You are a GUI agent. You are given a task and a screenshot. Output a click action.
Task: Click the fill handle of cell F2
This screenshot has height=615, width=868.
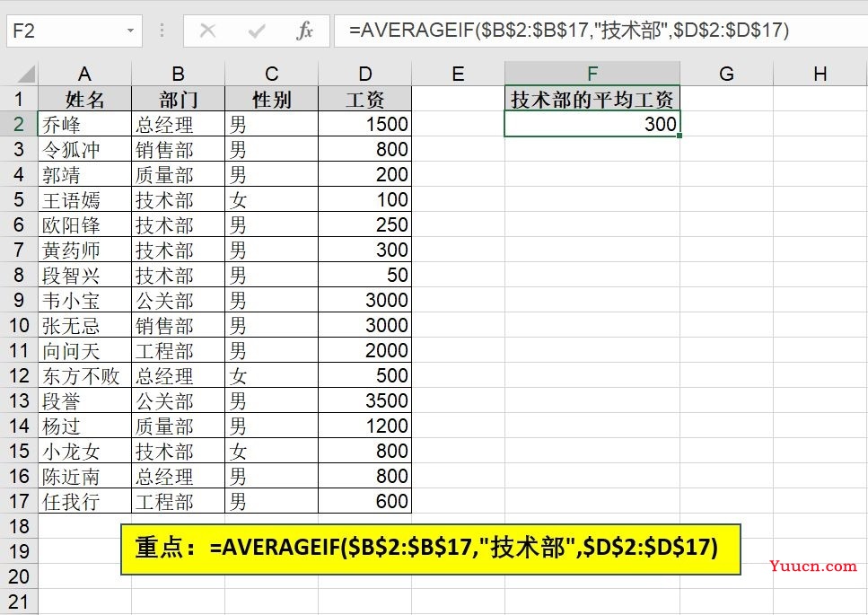[x=679, y=136]
